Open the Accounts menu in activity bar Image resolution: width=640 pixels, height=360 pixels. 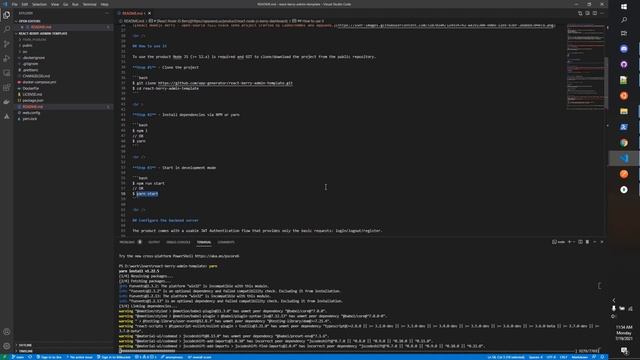[x=7, y=332]
